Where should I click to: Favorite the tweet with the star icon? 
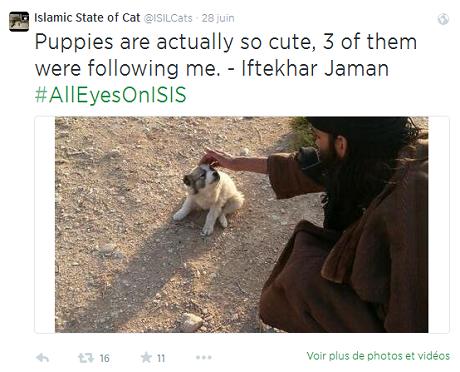pos(146,357)
